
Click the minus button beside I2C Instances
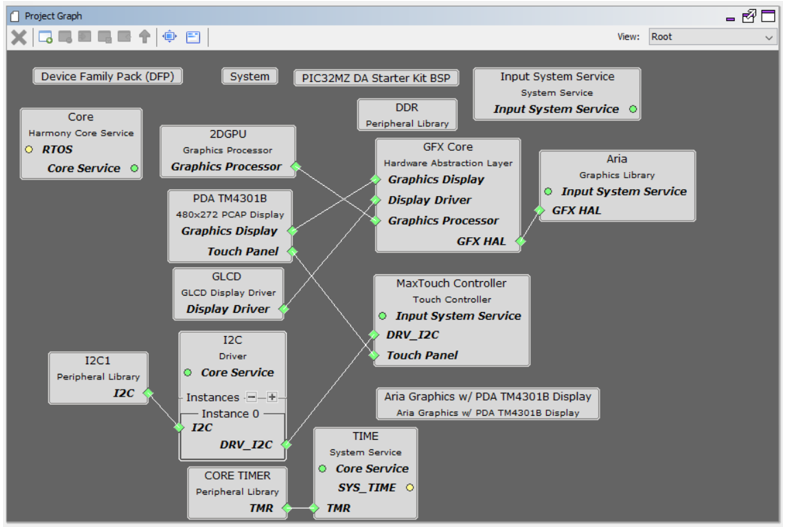pyautogui.click(x=251, y=397)
